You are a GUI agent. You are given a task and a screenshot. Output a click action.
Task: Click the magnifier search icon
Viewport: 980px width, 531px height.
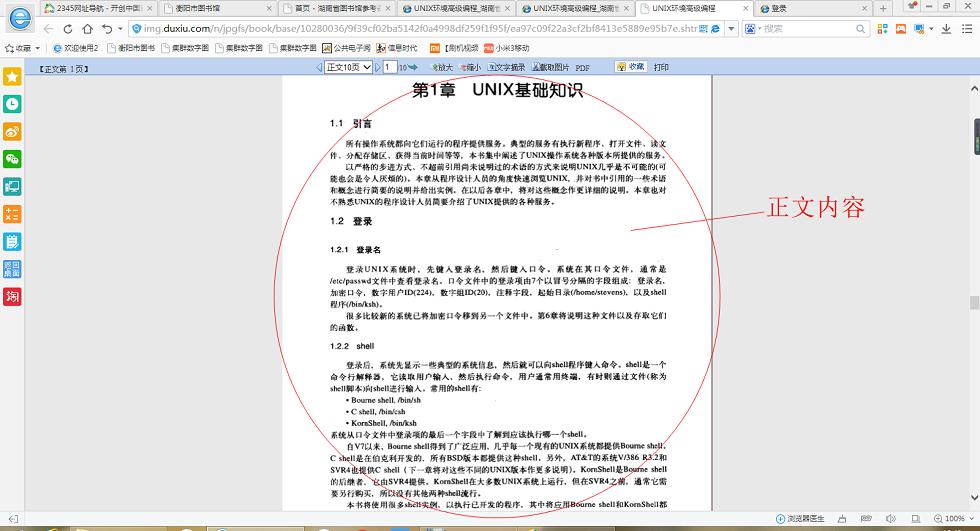861,29
